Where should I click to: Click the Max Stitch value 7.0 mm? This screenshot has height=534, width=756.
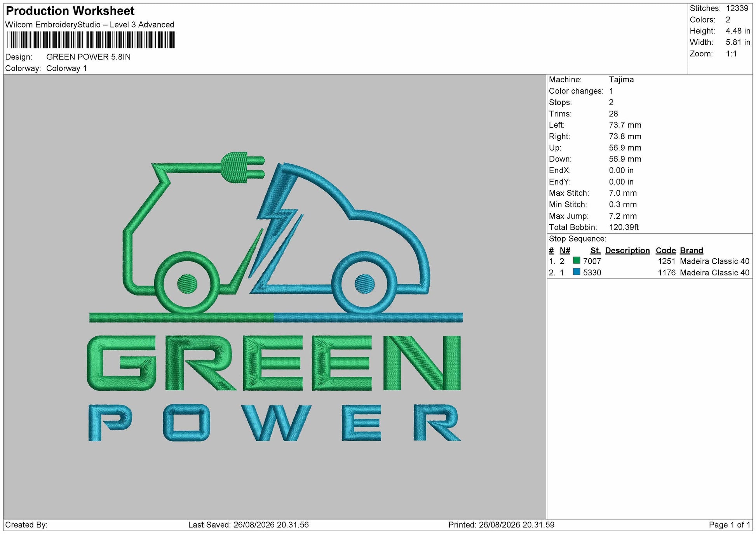point(623,193)
